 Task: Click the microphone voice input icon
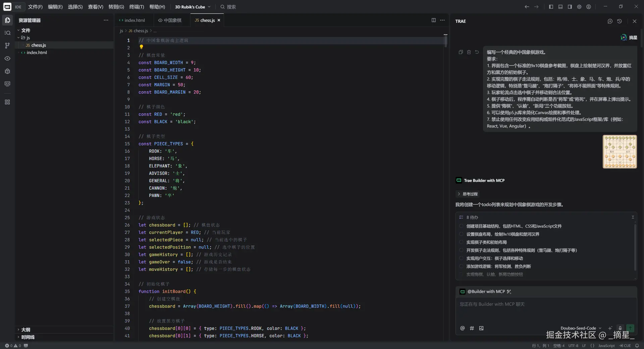click(620, 328)
